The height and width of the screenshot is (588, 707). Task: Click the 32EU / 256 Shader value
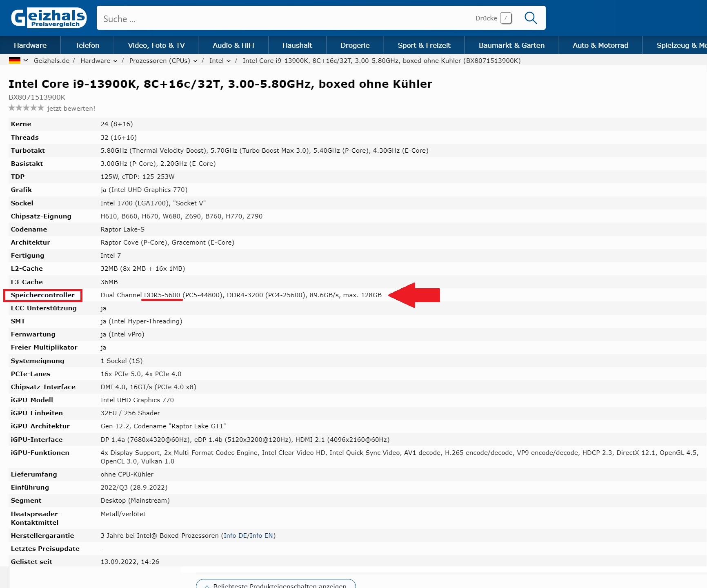click(130, 413)
